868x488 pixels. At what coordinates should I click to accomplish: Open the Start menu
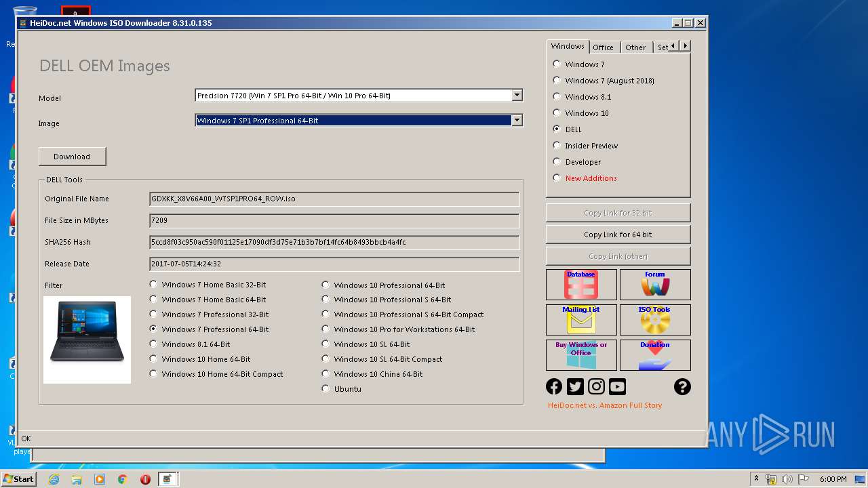[x=19, y=479]
